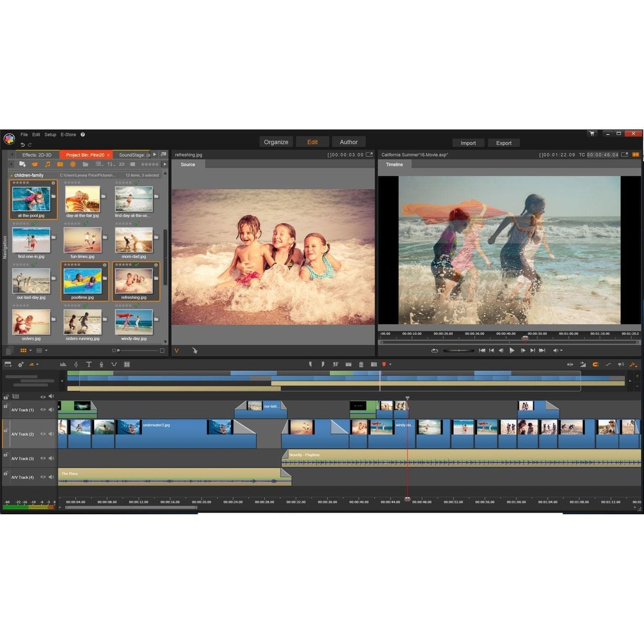This screenshot has height=644, width=644.
Task: Select the Scorefitter music note icon
Action: [x=76, y=364]
